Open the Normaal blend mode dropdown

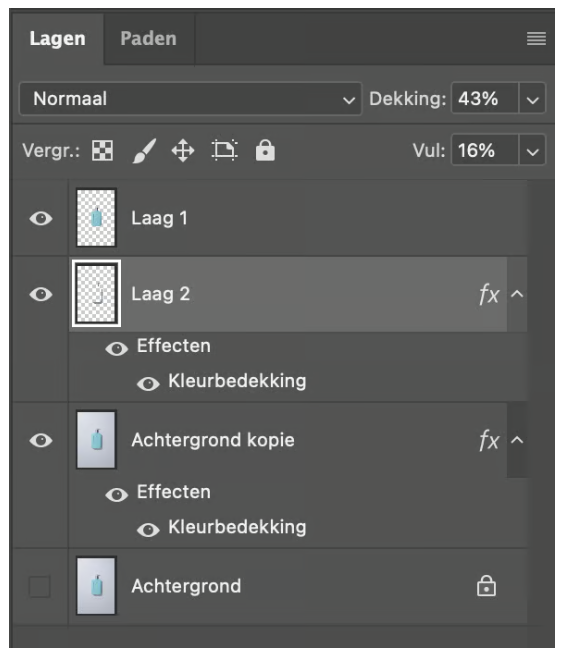tap(190, 99)
